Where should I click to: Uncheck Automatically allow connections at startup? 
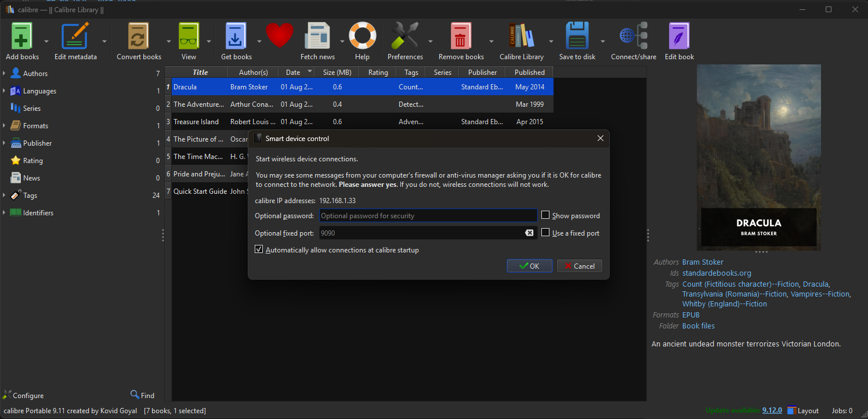259,250
